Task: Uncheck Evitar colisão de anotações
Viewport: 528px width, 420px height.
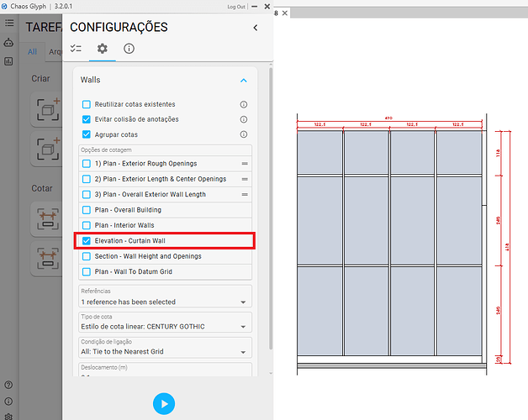Action: (86, 119)
